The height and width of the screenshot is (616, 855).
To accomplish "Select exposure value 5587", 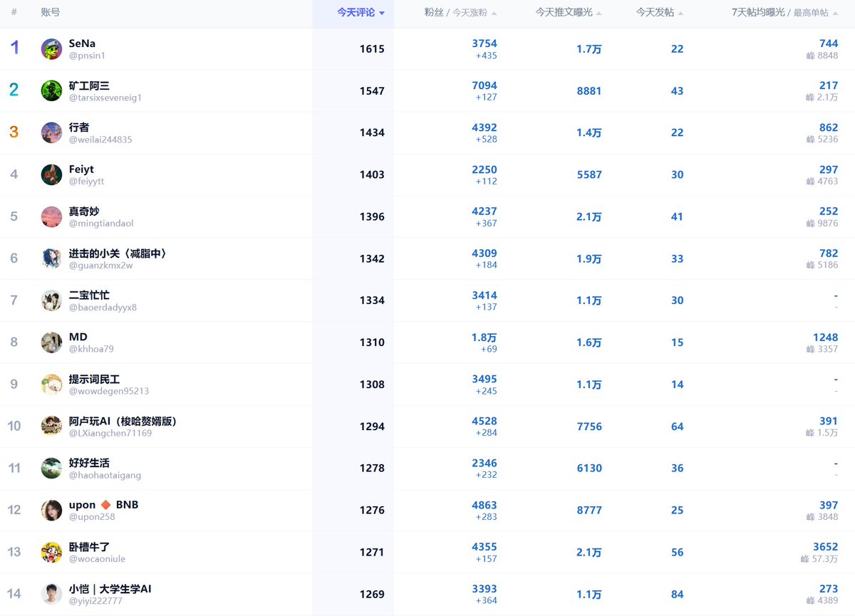I will [x=589, y=174].
